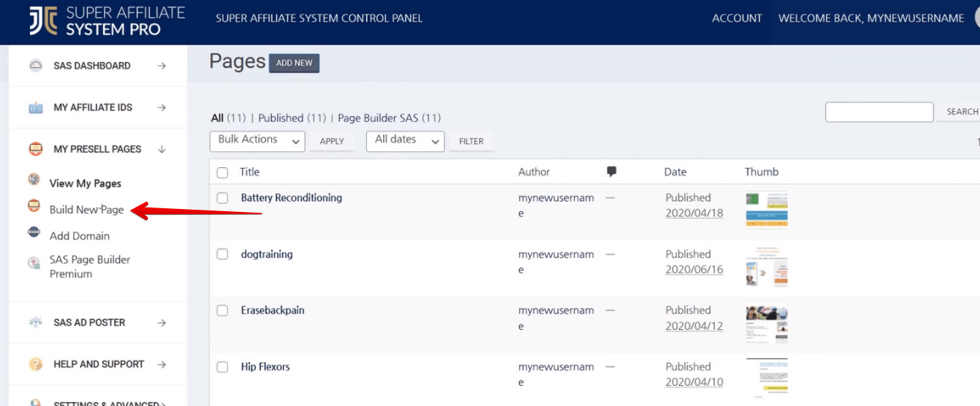Go to View My Pages
Image resolution: width=980 pixels, height=406 pixels.
(85, 184)
